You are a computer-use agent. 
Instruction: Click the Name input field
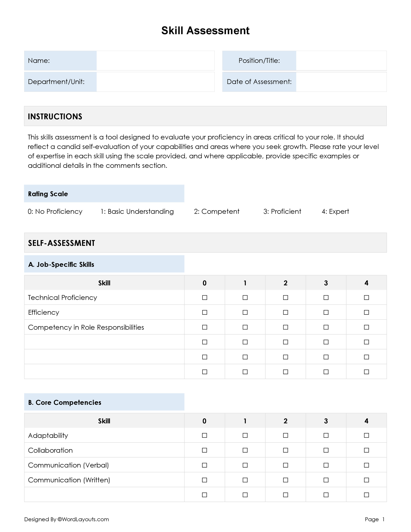click(x=155, y=61)
